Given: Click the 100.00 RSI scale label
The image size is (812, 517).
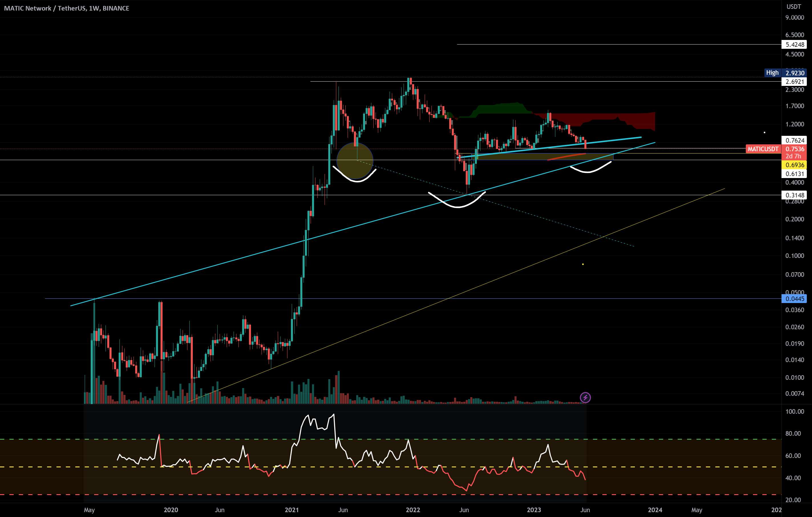Looking at the screenshot, I should [x=795, y=412].
